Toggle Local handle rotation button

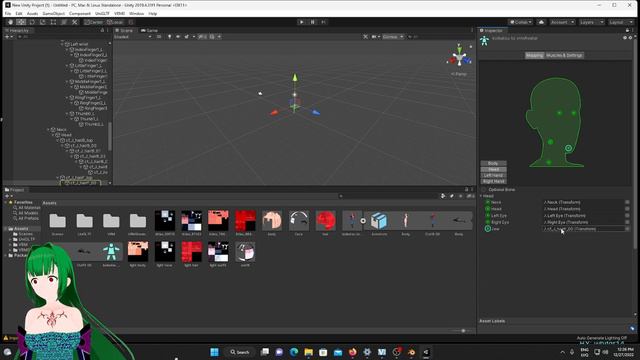pos(115,22)
